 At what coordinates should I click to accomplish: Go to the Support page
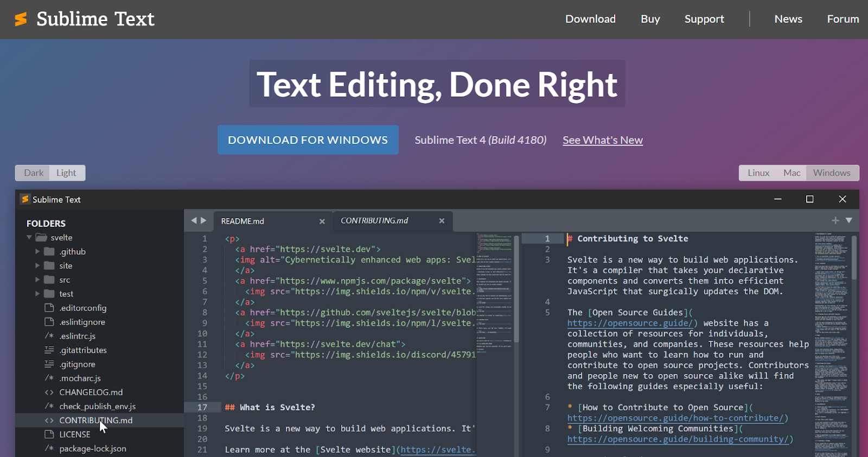pyautogui.click(x=704, y=19)
